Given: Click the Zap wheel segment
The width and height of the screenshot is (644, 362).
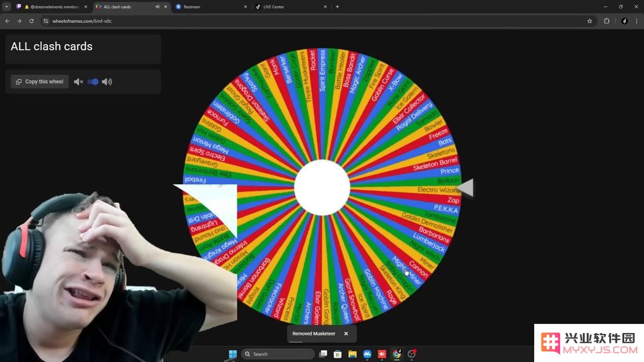Looking at the screenshot, I should [453, 200].
